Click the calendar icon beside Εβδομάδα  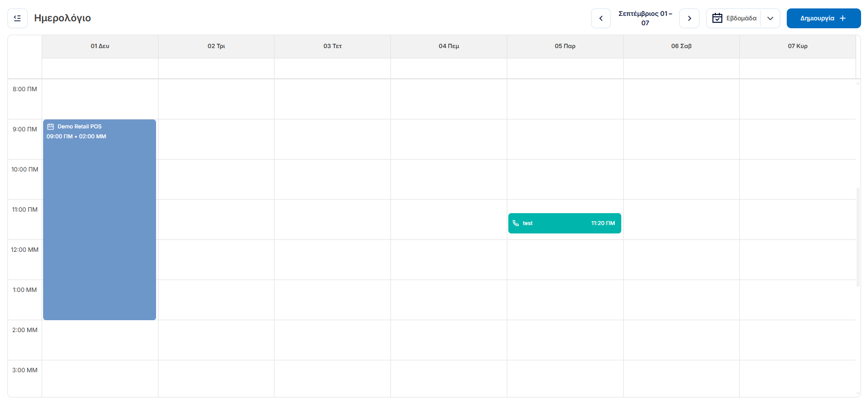pos(717,18)
